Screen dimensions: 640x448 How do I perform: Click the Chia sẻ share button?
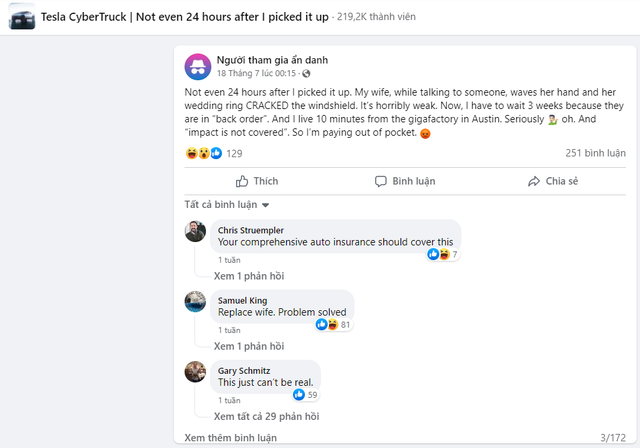553,181
